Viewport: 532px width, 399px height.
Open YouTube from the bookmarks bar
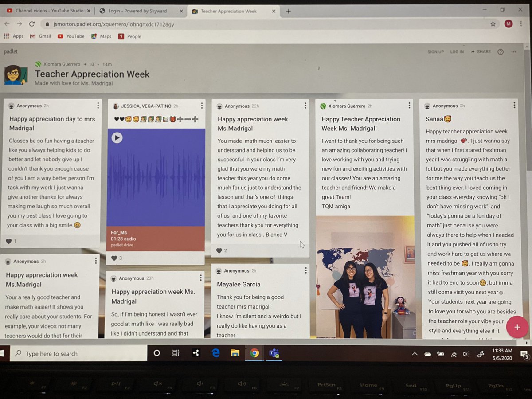tap(70, 36)
